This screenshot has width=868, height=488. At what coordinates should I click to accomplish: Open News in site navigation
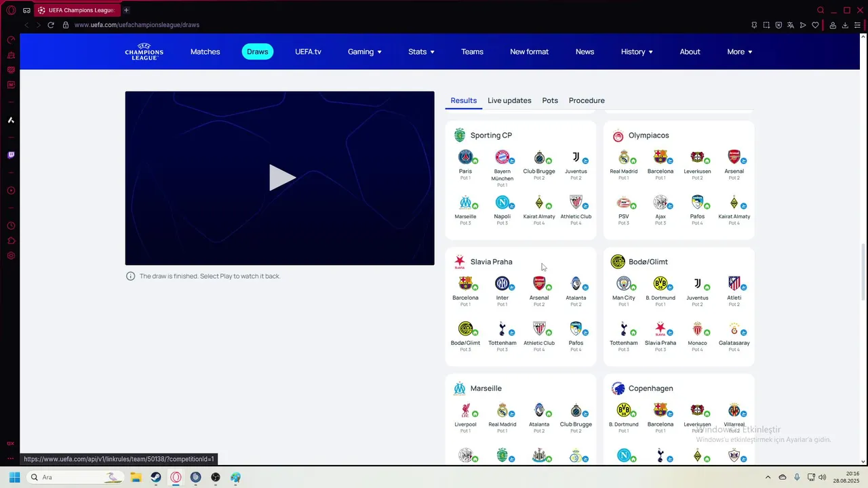(x=585, y=52)
